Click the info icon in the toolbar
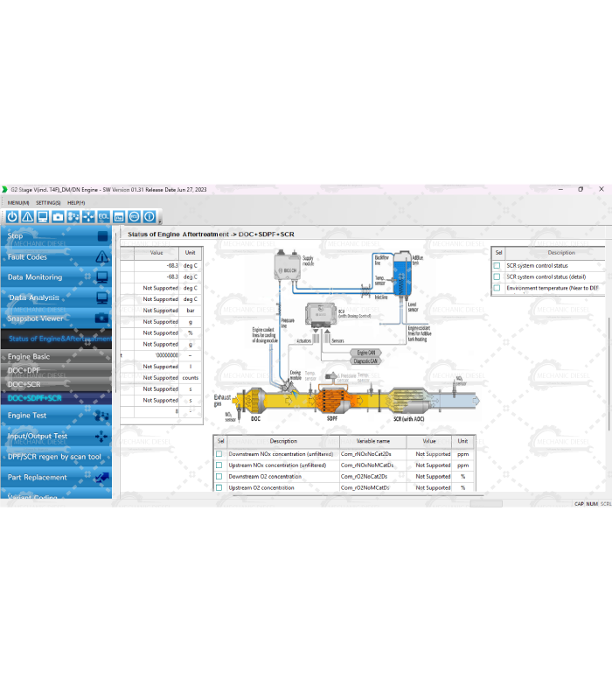The image size is (612, 700). 150,216
